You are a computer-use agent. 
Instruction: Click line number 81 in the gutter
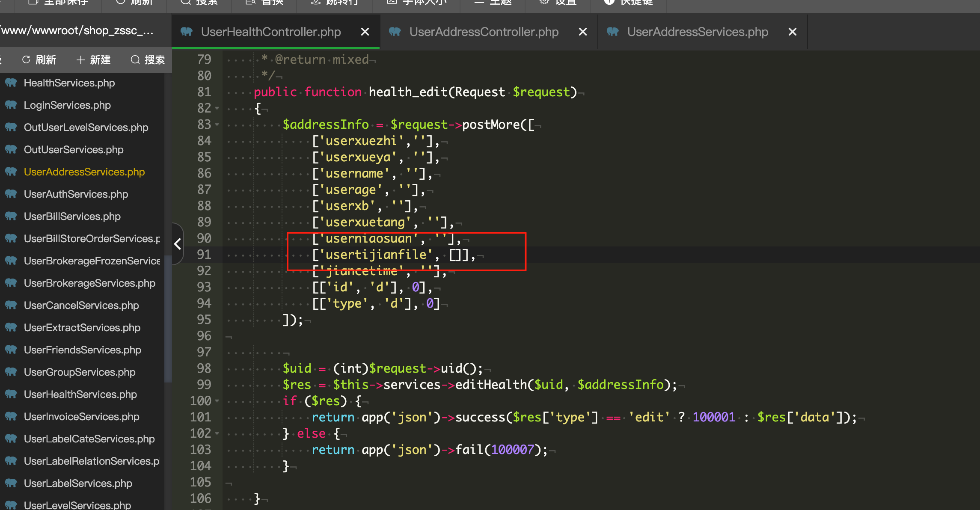[x=204, y=92]
